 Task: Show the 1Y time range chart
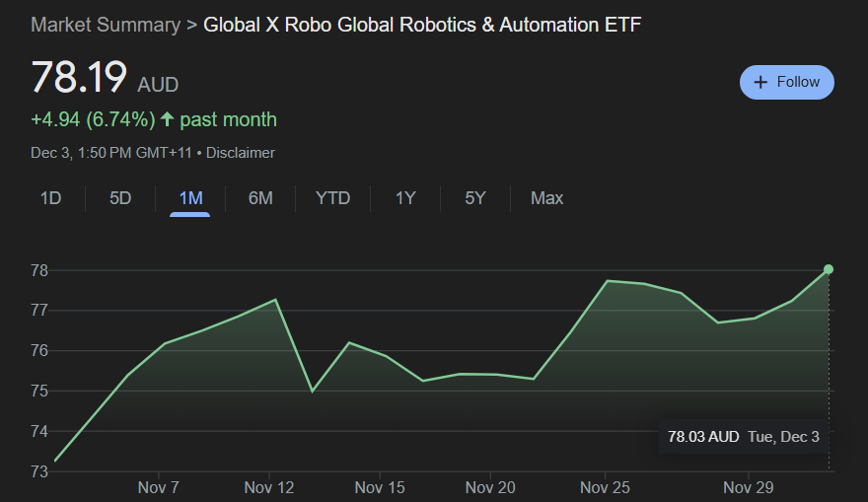click(x=405, y=198)
